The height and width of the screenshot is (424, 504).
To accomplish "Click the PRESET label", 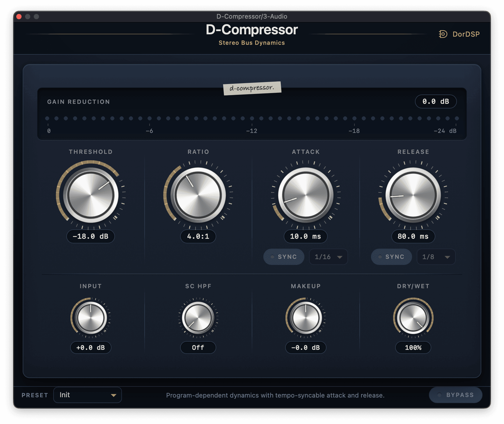I will [x=35, y=395].
